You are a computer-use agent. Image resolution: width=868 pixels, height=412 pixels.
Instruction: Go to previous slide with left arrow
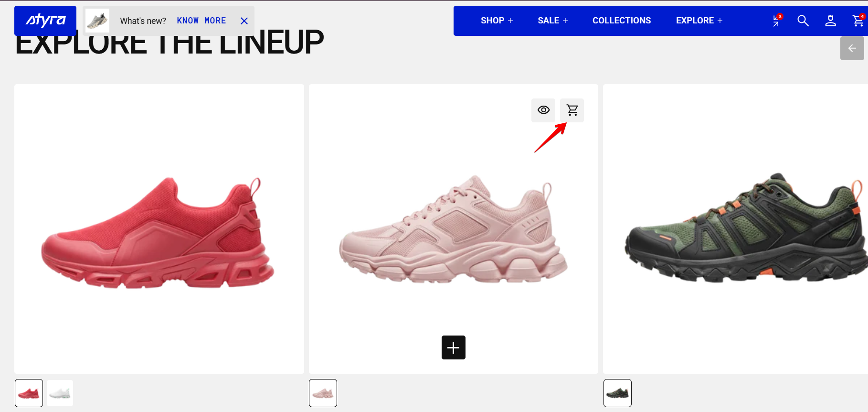click(x=852, y=48)
